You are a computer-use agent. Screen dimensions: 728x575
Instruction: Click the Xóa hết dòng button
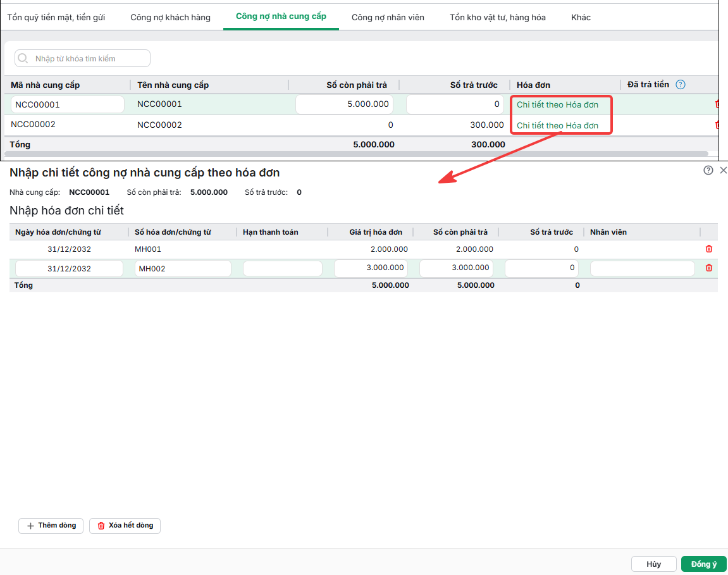click(125, 526)
